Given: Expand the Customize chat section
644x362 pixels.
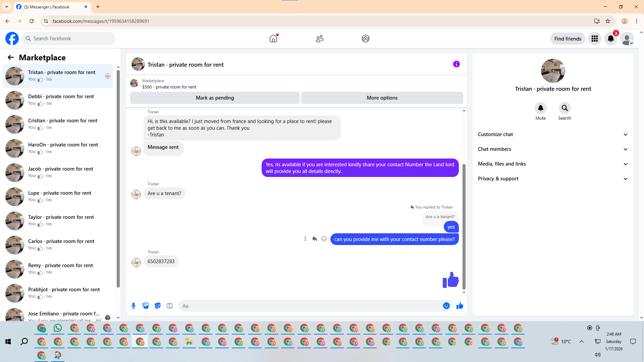Looking at the screenshot, I should click(552, 134).
